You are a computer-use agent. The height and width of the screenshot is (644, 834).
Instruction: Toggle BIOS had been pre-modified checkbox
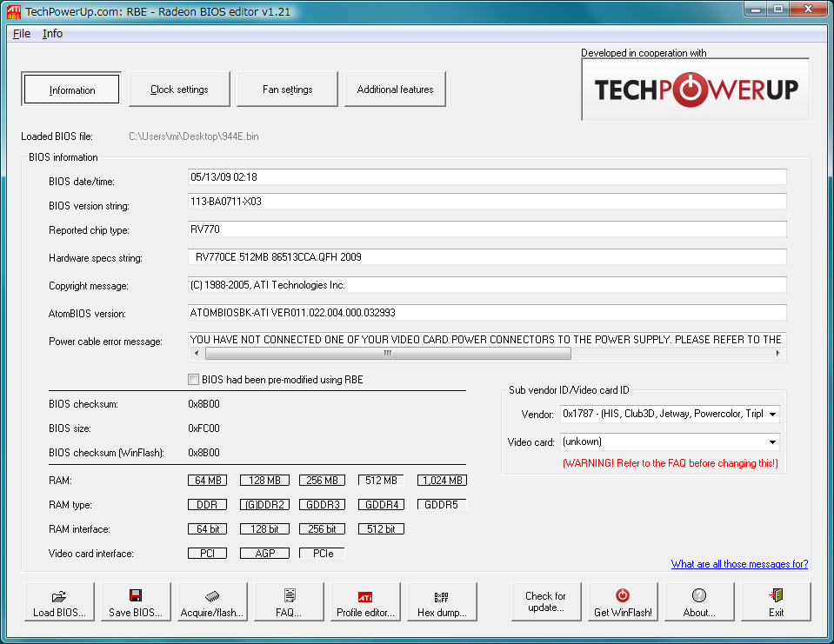194,380
